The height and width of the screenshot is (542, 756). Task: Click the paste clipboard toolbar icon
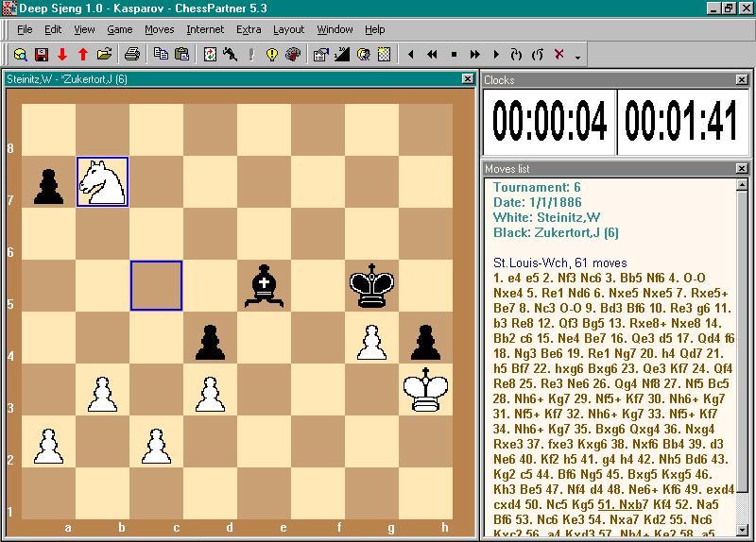[181, 55]
